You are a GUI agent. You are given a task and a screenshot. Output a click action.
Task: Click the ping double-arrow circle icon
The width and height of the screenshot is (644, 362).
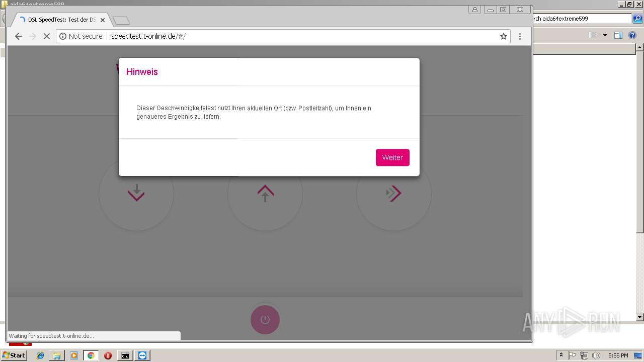coord(394,194)
